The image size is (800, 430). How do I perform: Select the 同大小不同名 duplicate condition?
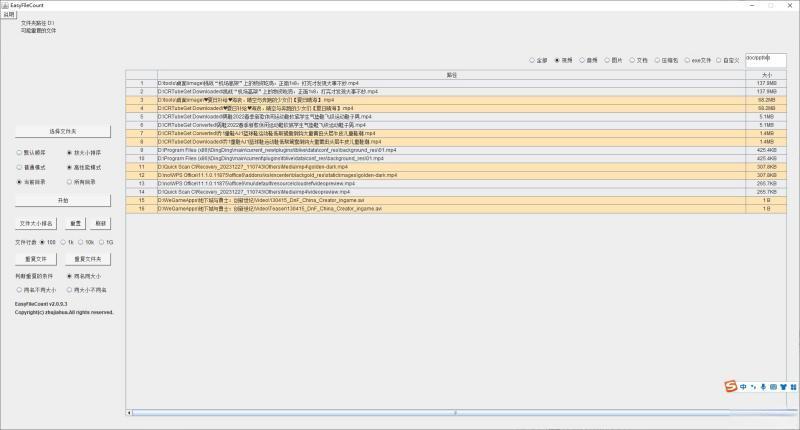tap(87, 290)
